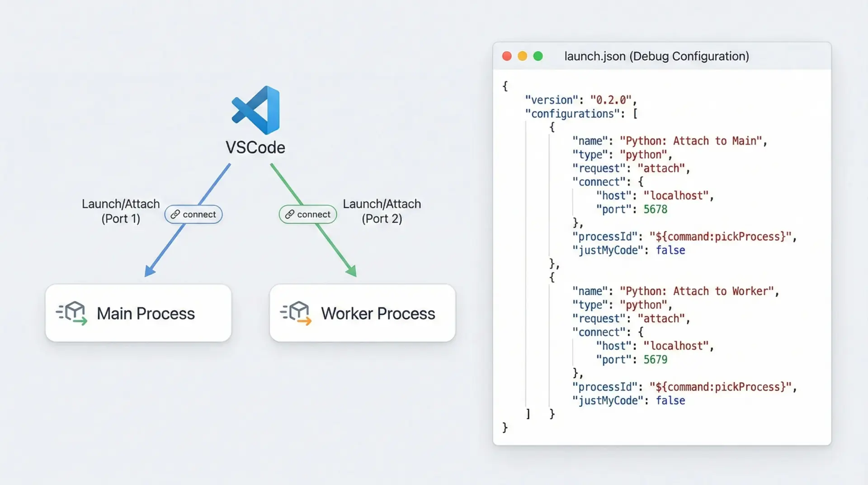Click the "Launch/Attach (Port 2)" label
This screenshot has width=868, height=485.
382,211
